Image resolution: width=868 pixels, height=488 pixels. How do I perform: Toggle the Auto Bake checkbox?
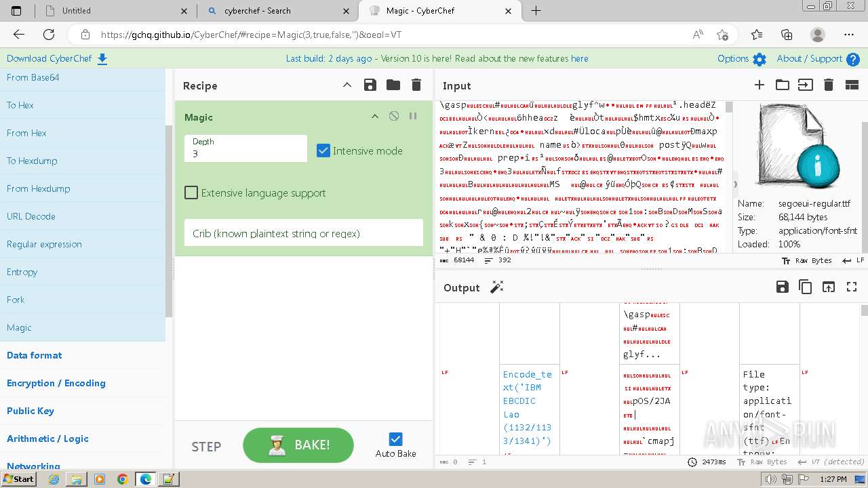[396, 439]
